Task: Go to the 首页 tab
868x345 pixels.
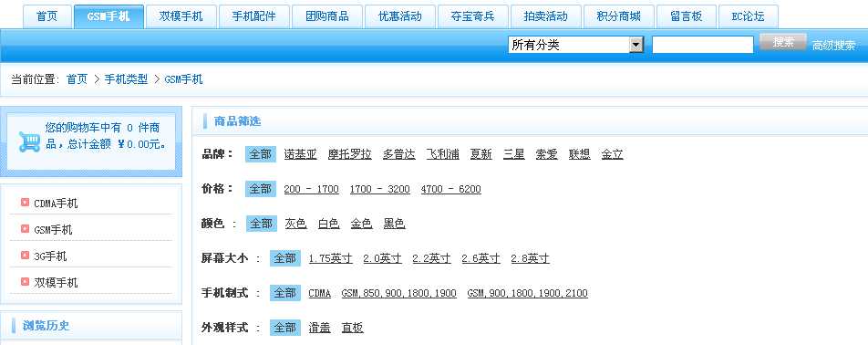Action: (x=47, y=16)
